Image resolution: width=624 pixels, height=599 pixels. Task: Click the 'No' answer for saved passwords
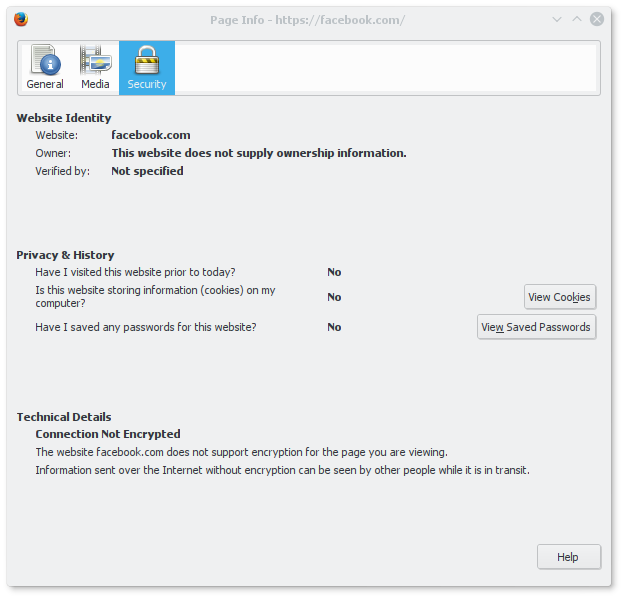pyautogui.click(x=334, y=327)
